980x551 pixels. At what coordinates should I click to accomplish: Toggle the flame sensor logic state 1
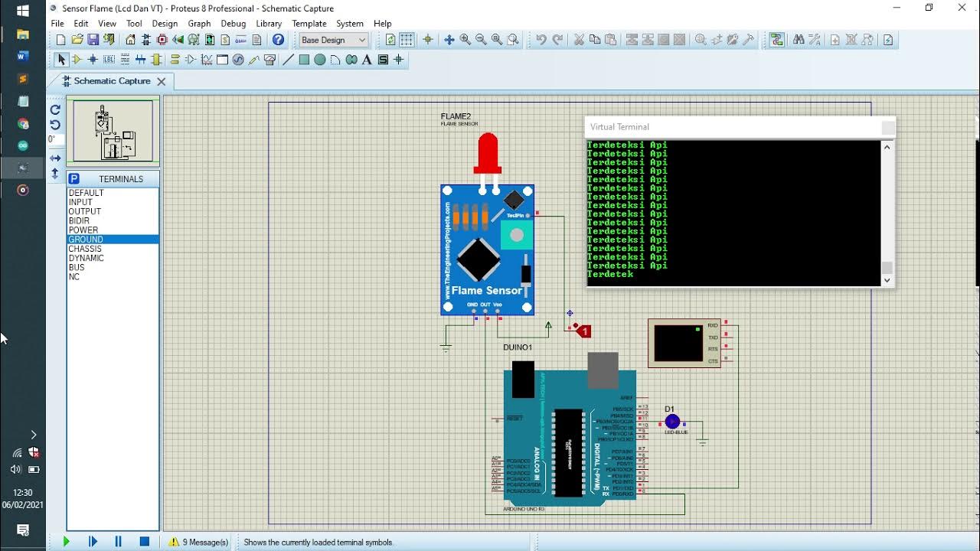[x=583, y=331]
